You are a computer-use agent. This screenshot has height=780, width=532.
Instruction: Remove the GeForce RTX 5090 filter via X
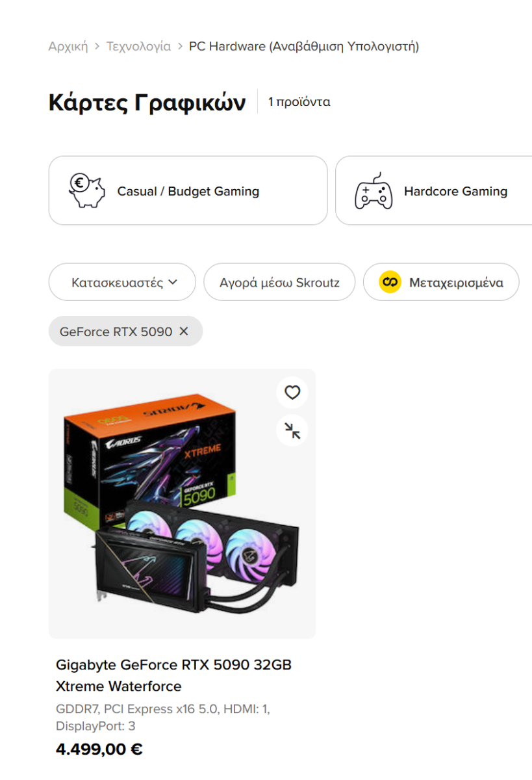click(x=184, y=331)
